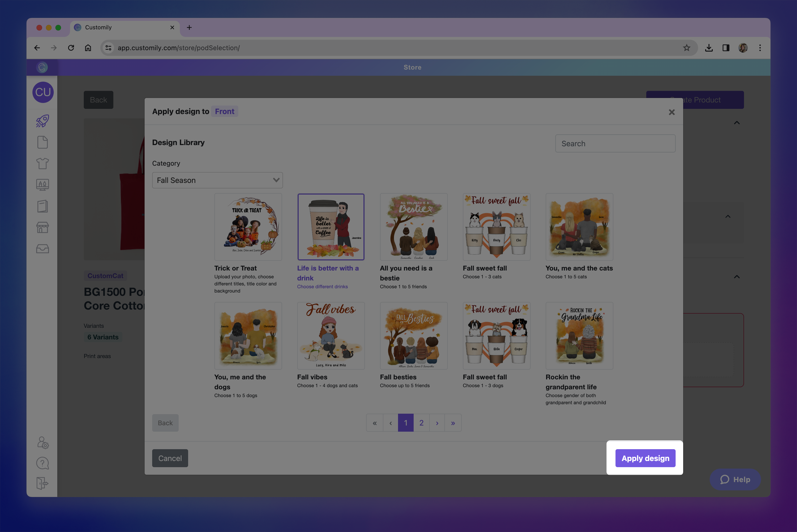Click the blank document sidebar icon
Screen dimensions: 797x532
click(x=42, y=142)
